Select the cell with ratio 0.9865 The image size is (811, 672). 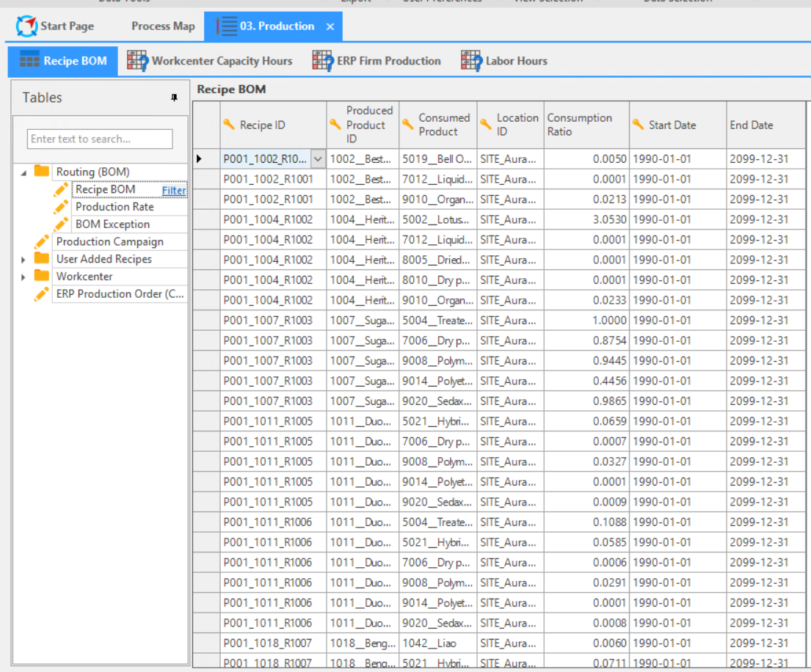[586, 401]
